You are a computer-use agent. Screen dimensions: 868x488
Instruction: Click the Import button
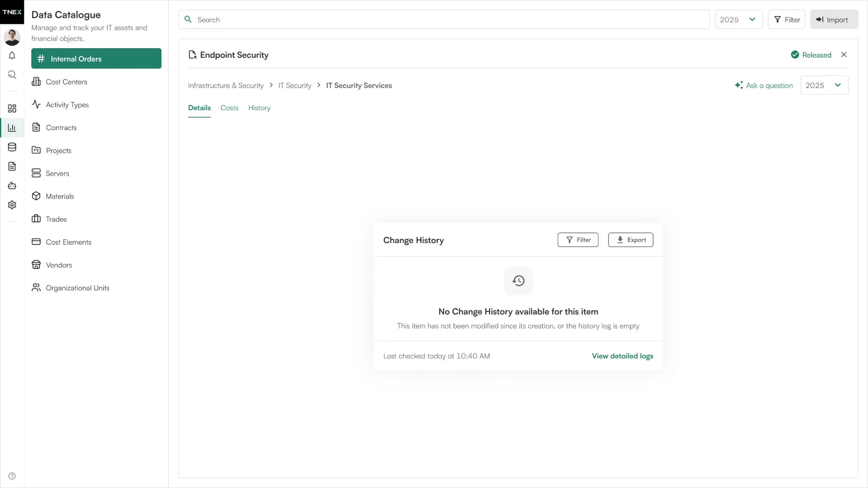pos(834,20)
